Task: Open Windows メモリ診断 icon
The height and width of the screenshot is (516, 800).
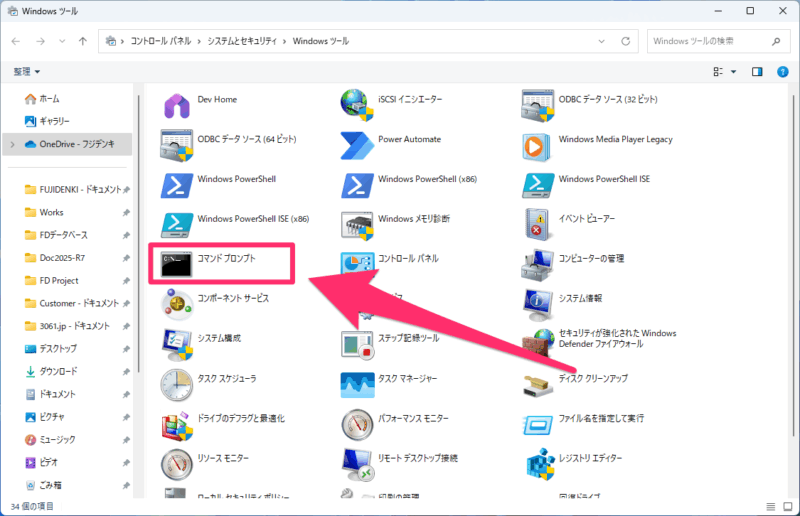Action: coord(357,225)
